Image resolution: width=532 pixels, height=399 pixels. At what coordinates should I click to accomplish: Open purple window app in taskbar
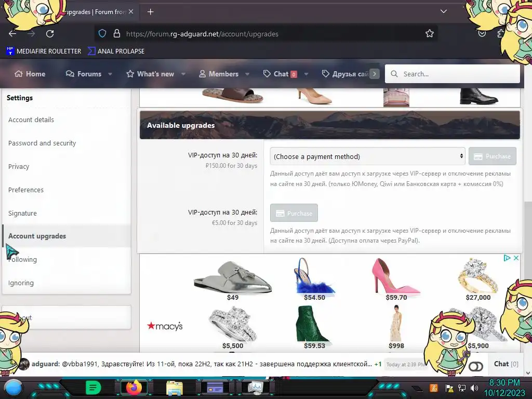[x=215, y=388]
